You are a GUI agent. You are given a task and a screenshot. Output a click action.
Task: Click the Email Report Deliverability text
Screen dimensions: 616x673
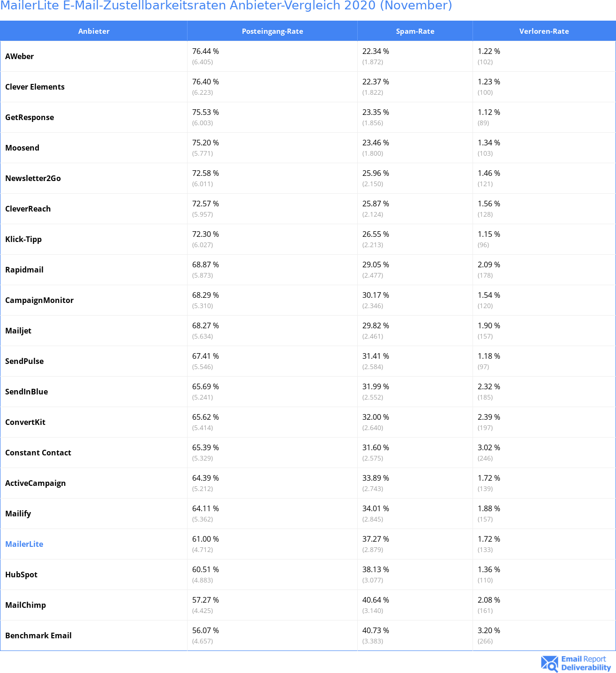pyautogui.click(x=586, y=663)
